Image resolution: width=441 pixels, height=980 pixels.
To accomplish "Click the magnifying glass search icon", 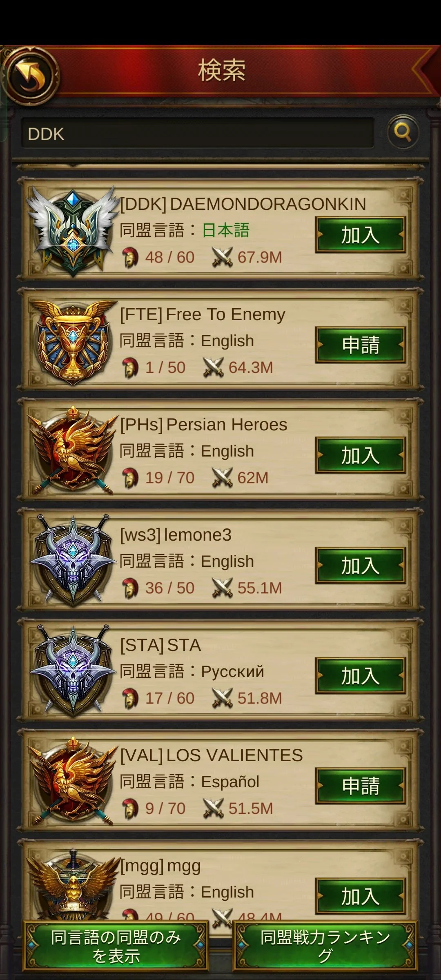I will [403, 132].
